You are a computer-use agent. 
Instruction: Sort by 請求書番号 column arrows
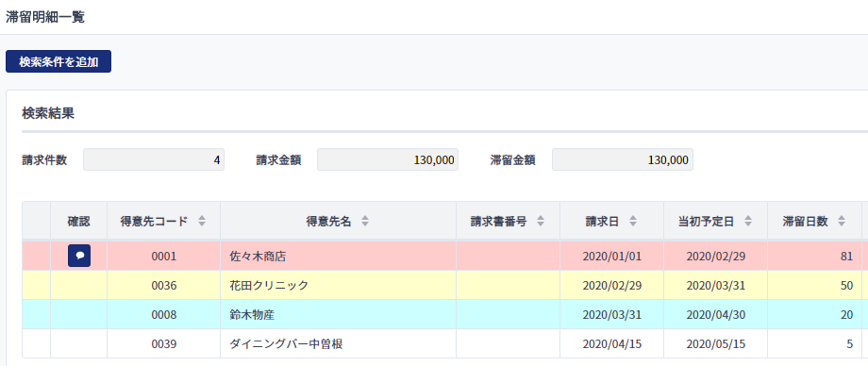pyautogui.click(x=541, y=222)
